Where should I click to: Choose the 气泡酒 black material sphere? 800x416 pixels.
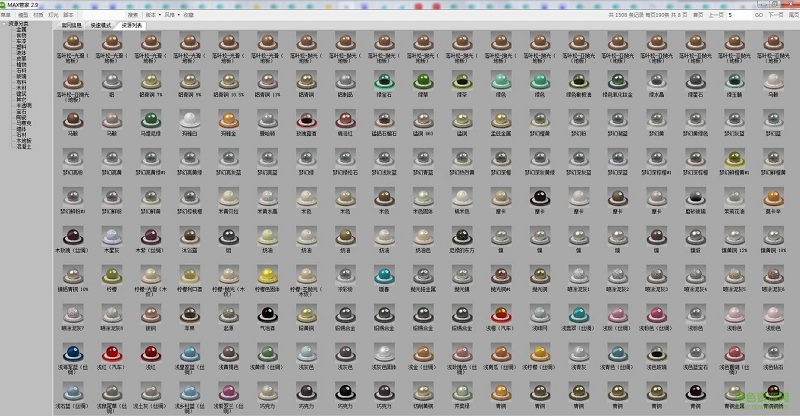(267, 311)
